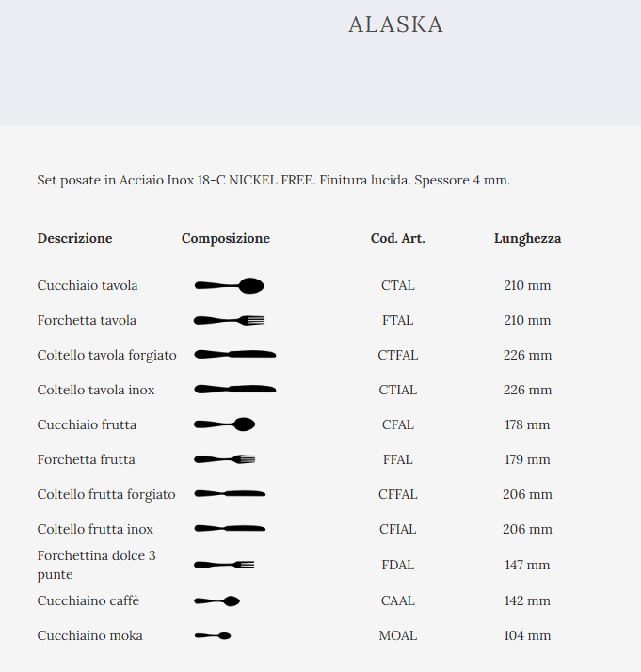Screen dimensions: 641x672
Task: Click the Cod. Art. column header
Action: tap(397, 238)
